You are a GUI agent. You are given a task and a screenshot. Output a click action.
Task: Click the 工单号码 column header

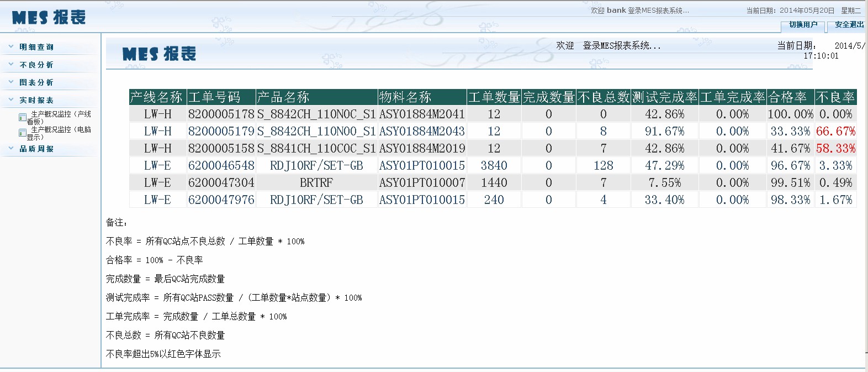click(221, 97)
